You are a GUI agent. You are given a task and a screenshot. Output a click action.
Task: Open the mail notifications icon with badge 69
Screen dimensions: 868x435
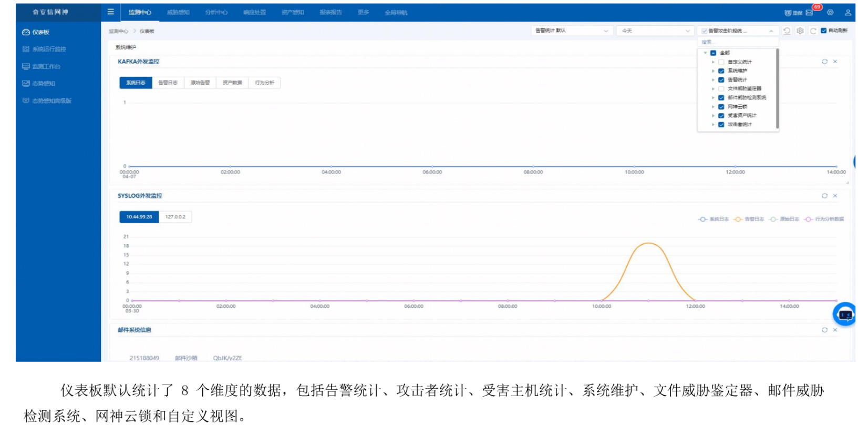[809, 13]
